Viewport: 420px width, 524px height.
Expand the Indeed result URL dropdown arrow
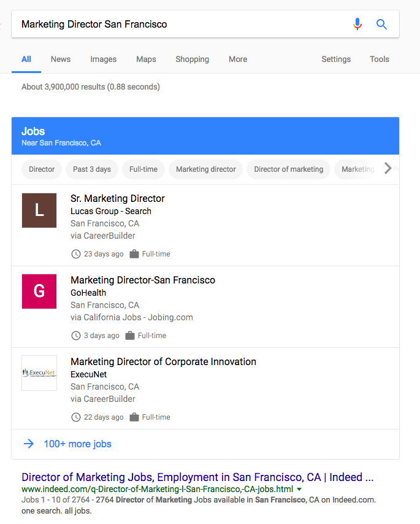299,490
